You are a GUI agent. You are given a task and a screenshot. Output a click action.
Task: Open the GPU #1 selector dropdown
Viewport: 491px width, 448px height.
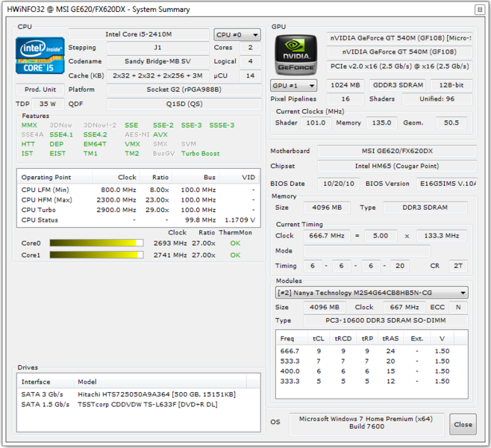[293, 86]
